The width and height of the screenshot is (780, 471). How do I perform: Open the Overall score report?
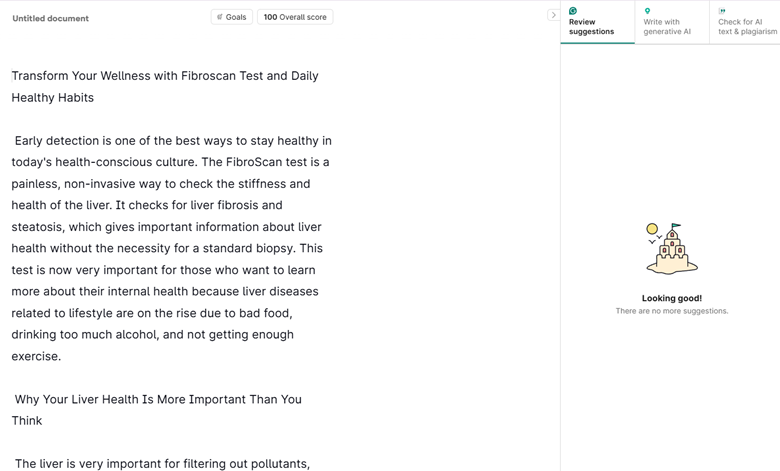pos(295,17)
